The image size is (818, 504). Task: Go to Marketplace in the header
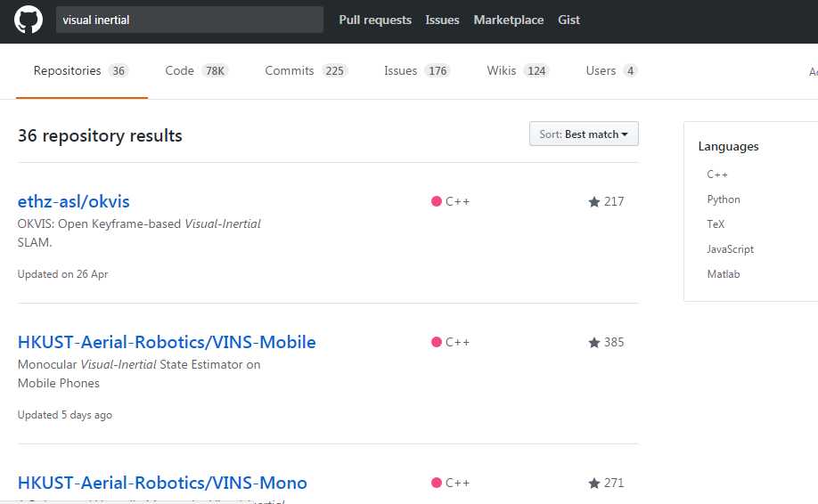pyautogui.click(x=508, y=20)
